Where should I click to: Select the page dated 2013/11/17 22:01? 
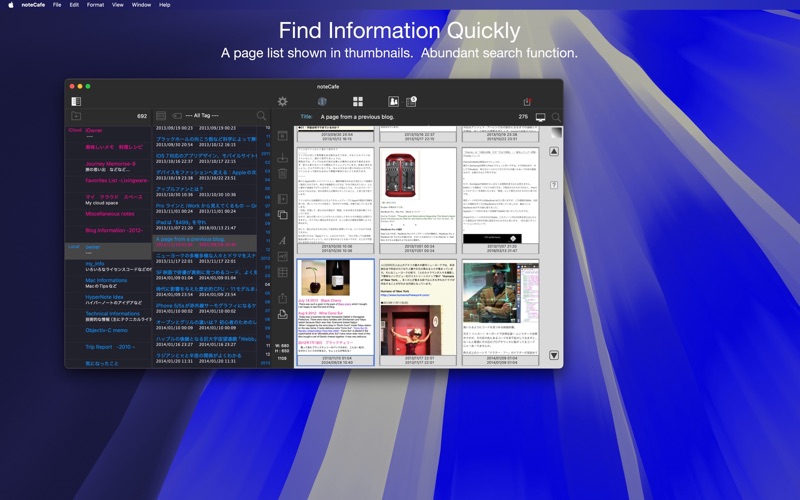[x=204, y=258]
